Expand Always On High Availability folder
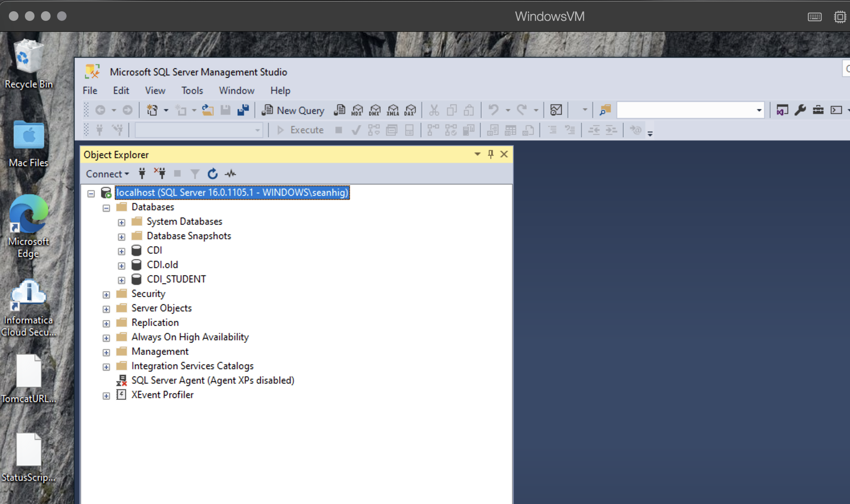The height and width of the screenshot is (504, 850). coord(106,338)
